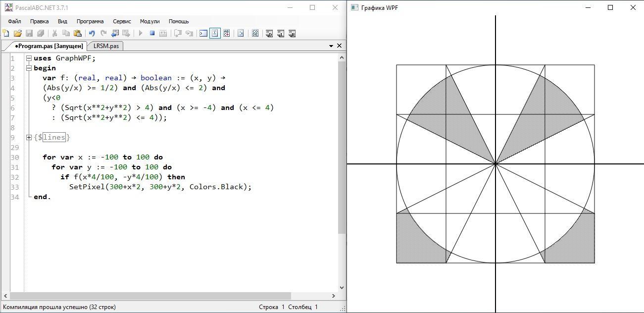This screenshot has width=644, height=313.
Task: Click the D configuration toolbar icon
Action: point(269,33)
